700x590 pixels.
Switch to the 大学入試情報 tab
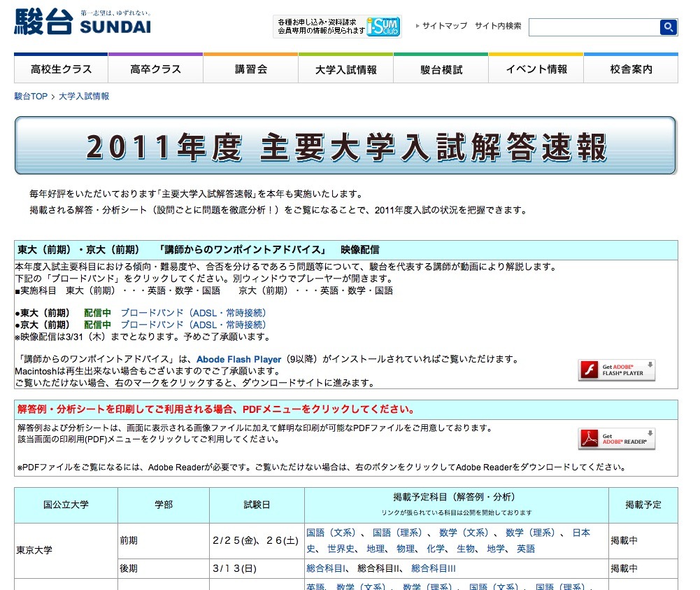345,69
